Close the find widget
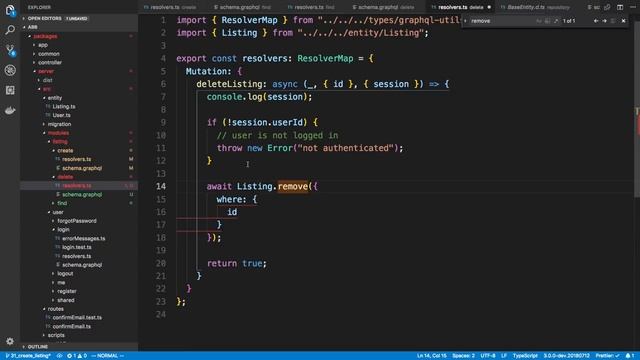The height and width of the screenshot is (360, 640). click(623, 21)
